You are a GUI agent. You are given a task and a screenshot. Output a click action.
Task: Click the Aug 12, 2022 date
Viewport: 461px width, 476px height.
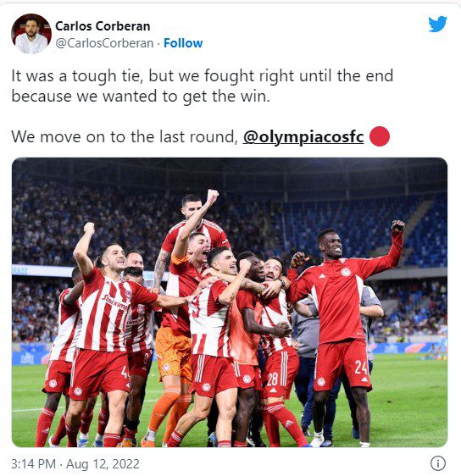pos(103,464)
